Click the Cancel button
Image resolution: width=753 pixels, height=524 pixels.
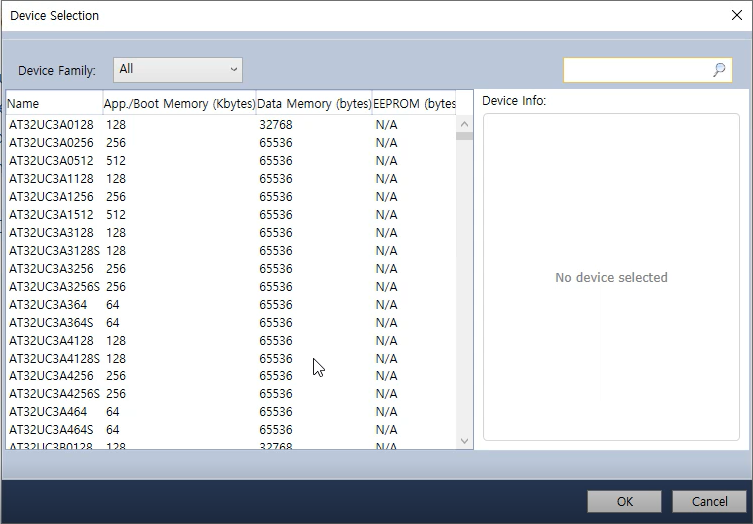click(709, 501)
